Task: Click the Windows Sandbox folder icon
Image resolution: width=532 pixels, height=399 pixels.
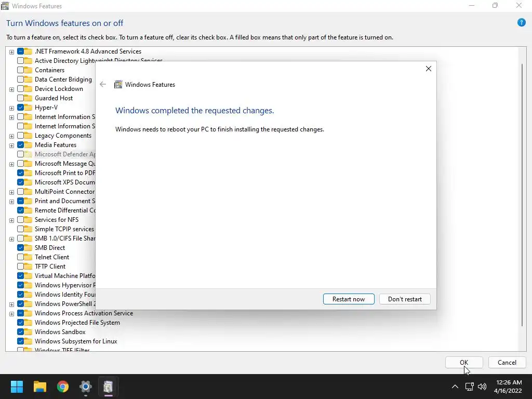Action: point(28,332)
